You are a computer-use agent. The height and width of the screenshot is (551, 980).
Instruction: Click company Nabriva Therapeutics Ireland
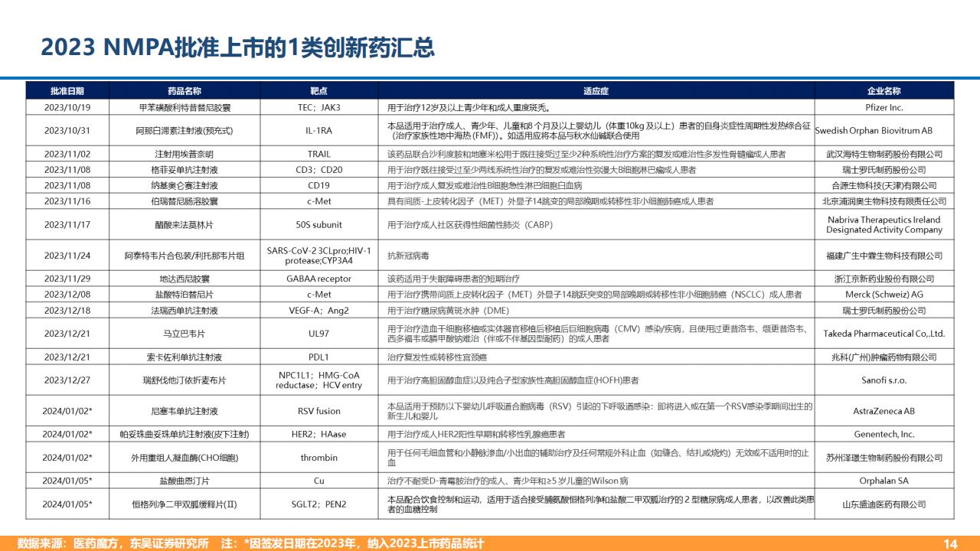(x=884, y=220)
